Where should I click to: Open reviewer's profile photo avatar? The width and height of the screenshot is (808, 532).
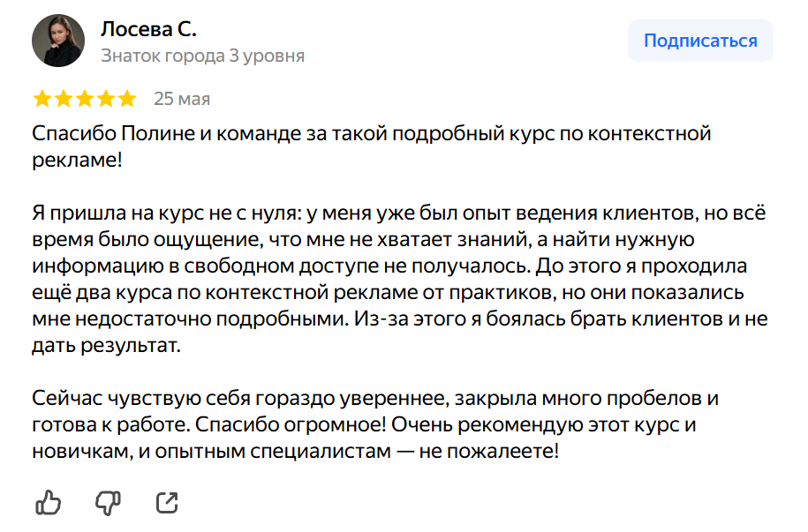coord(58,41)
